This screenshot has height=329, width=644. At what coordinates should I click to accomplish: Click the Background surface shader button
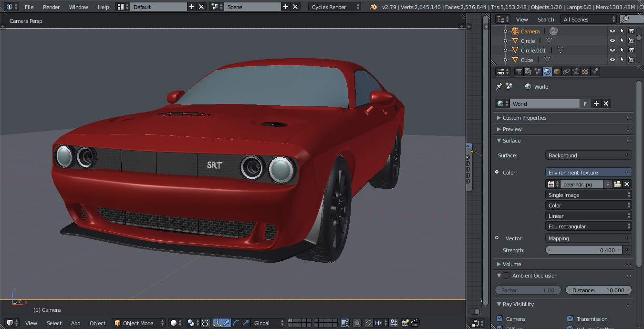point(589,155)
